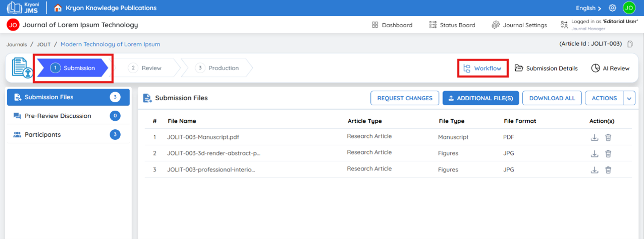Delete the JOLIT-003-3d-render-abstract figure
The height and width of the screenshot is (239, 644).
coord(608,153)
